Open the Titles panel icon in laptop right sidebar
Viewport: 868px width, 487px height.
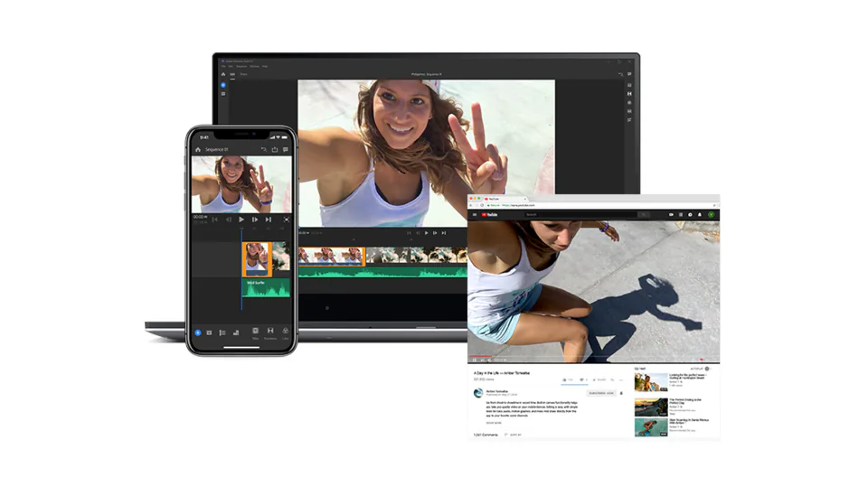coord(629,85)
